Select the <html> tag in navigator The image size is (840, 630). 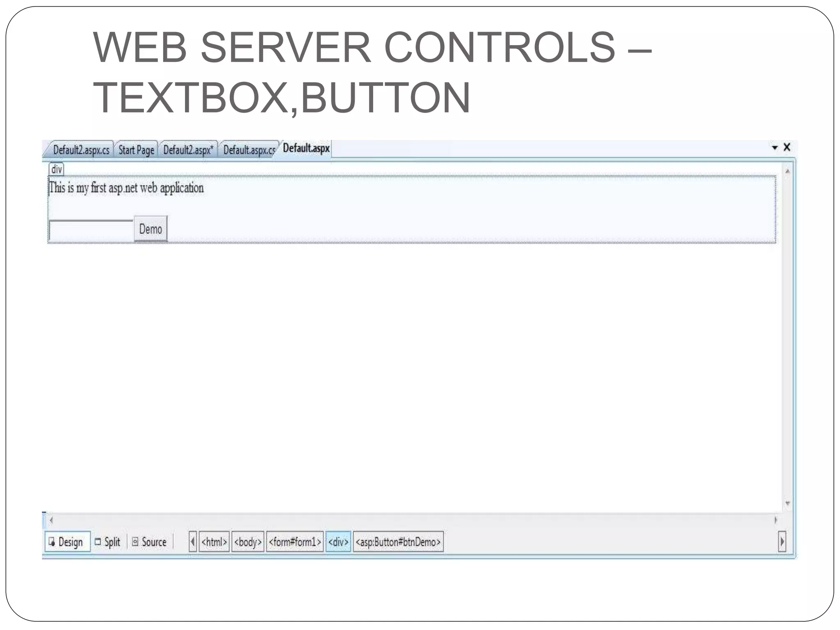click(x=214, y=542)
